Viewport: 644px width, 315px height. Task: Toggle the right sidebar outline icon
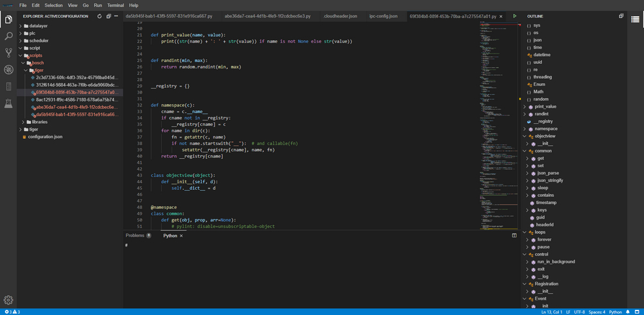pos(636,20)
